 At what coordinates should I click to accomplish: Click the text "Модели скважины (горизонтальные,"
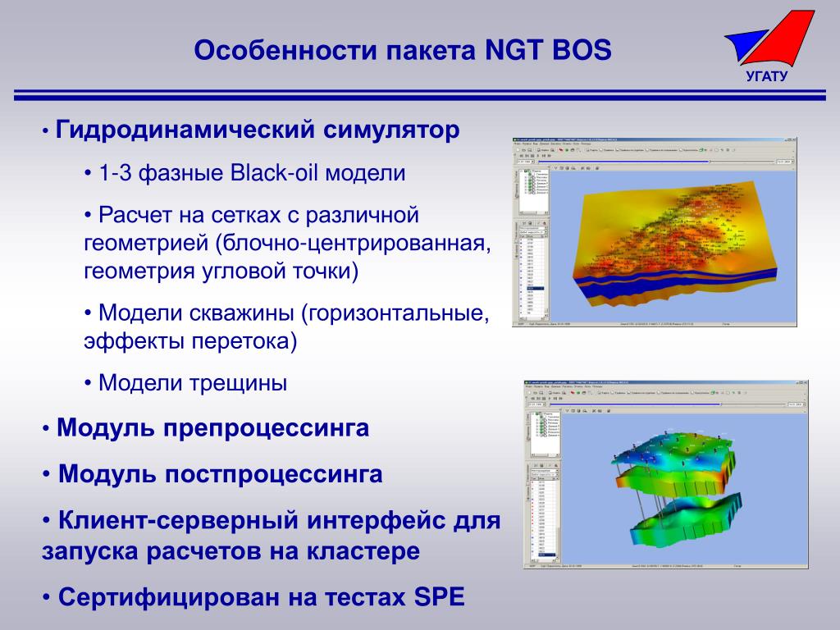[x=294, y=313]
